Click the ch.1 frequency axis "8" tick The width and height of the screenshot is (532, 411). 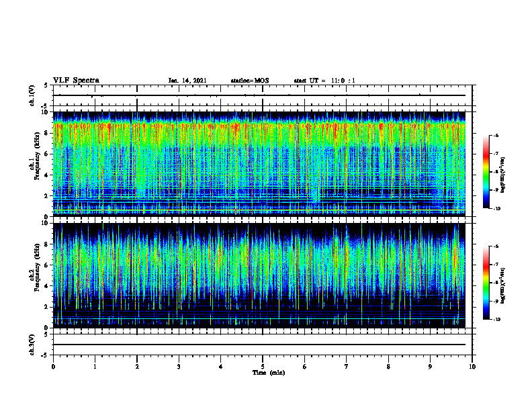(x=46, y=133)
